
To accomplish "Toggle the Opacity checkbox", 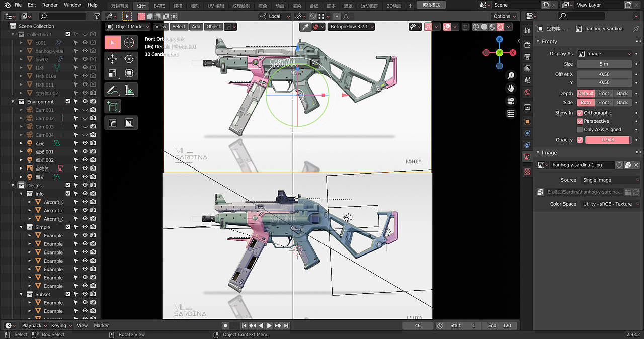I will tap(580, 140).
